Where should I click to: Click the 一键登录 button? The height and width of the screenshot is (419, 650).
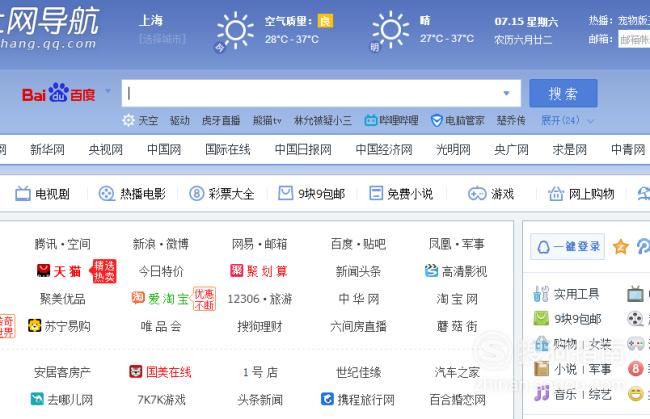click(x=568, y=247)
